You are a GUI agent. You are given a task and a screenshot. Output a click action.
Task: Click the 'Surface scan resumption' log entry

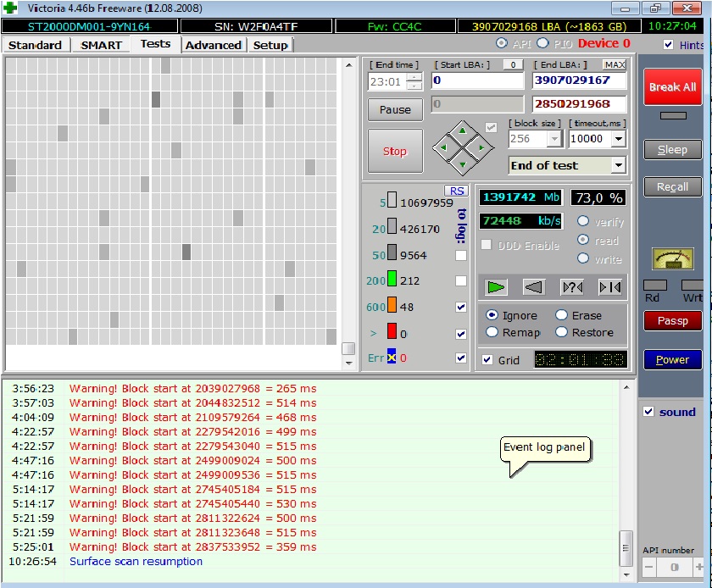136,561
